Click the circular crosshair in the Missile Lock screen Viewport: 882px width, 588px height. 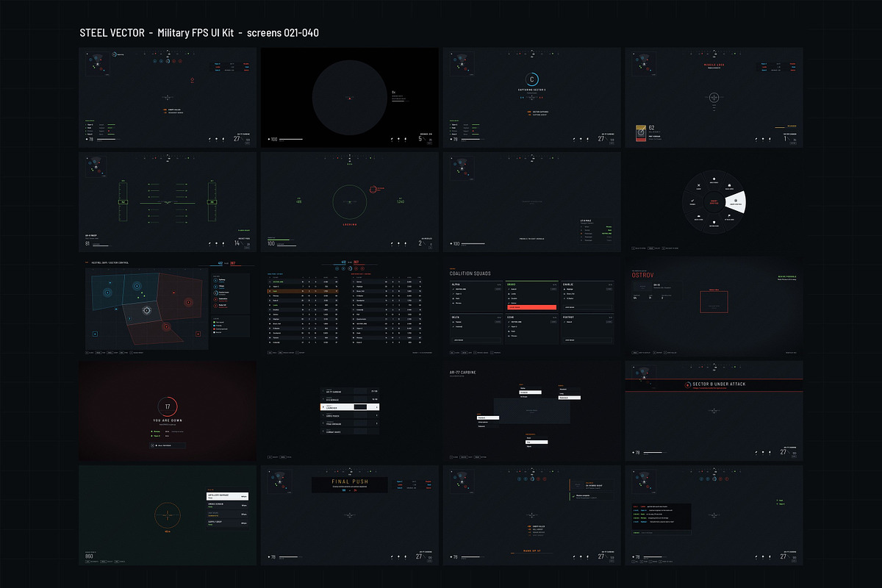[x=713, y=97]
